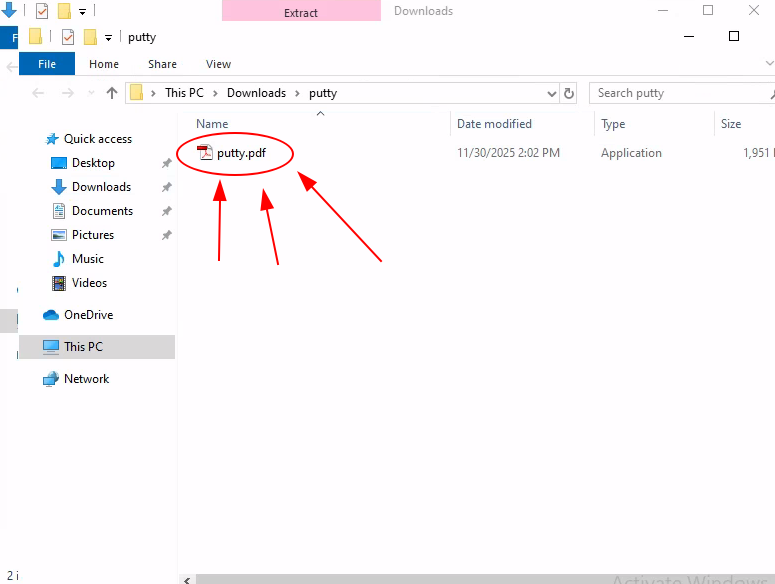Open the Documents folder icon in sidebar

[x=59, y=211]
